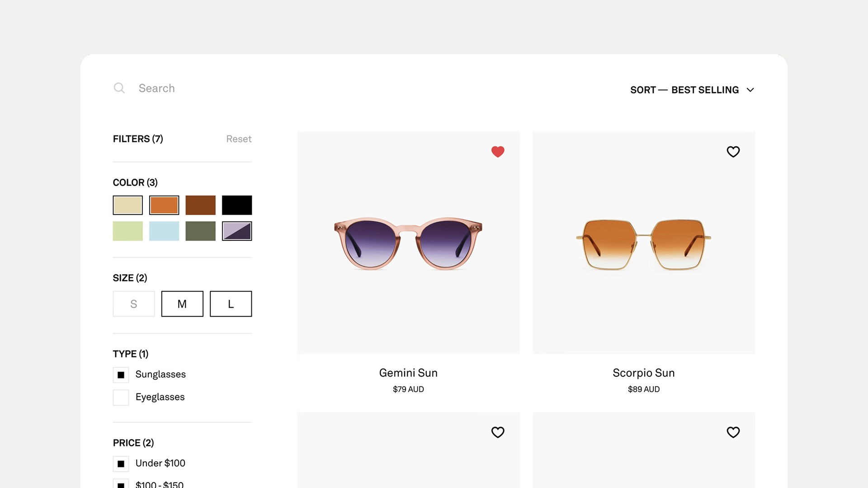Viewport: 868px width, 488px height.
Task: Open the Gemini Sun sunglasses image
Action: (x=408, y=243)
